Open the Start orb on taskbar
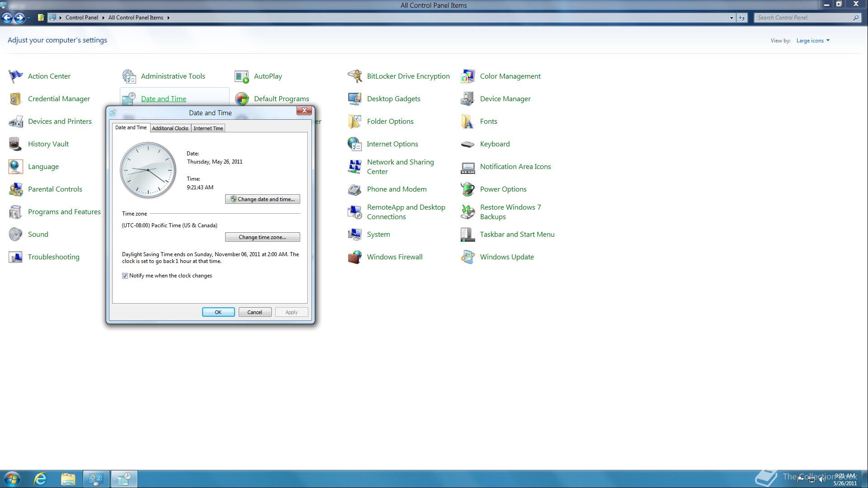868x488 pixels. pyautogui.click(x=12, y=479)
